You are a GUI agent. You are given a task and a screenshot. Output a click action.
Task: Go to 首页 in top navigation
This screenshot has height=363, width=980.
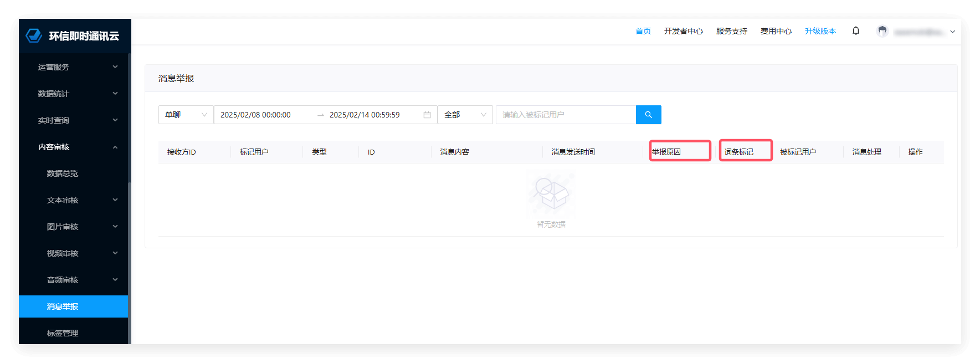(x=643, y=31)
